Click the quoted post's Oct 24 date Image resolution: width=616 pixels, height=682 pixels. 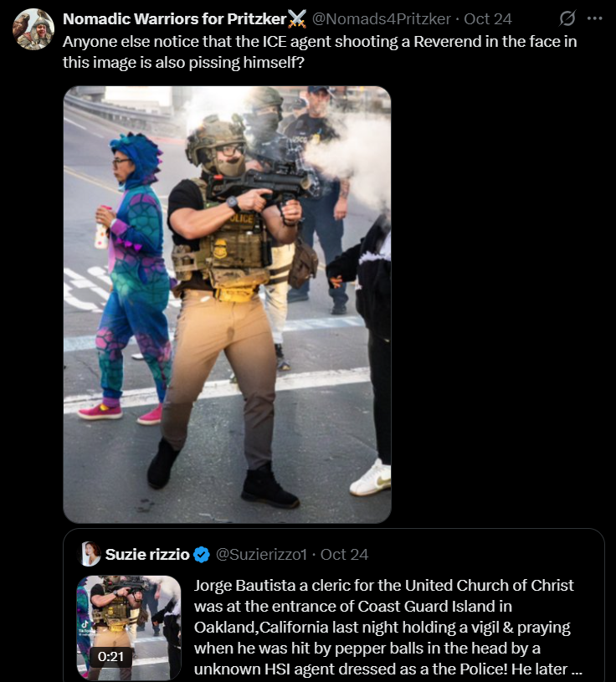345,554
